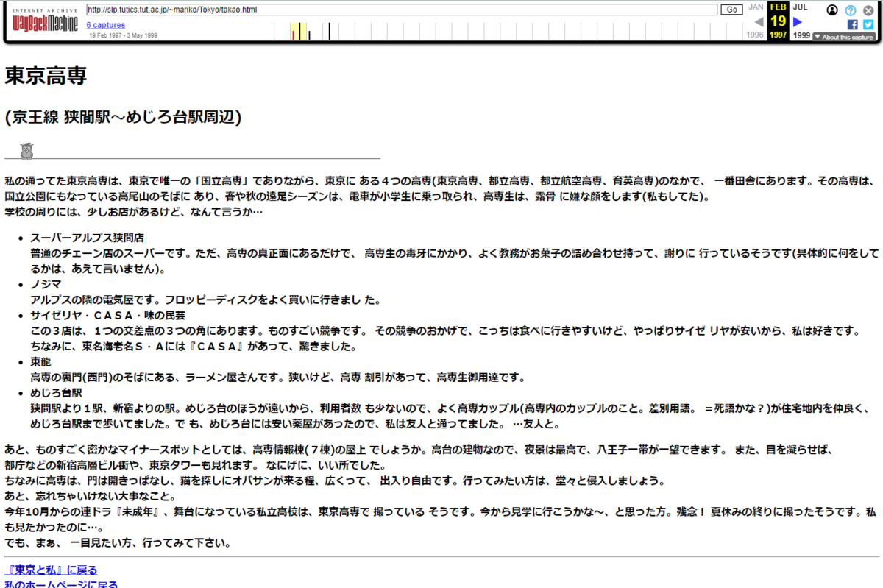Click the capture date range 19 Feb 1997 - 3 May 1999

pos(123,35)
